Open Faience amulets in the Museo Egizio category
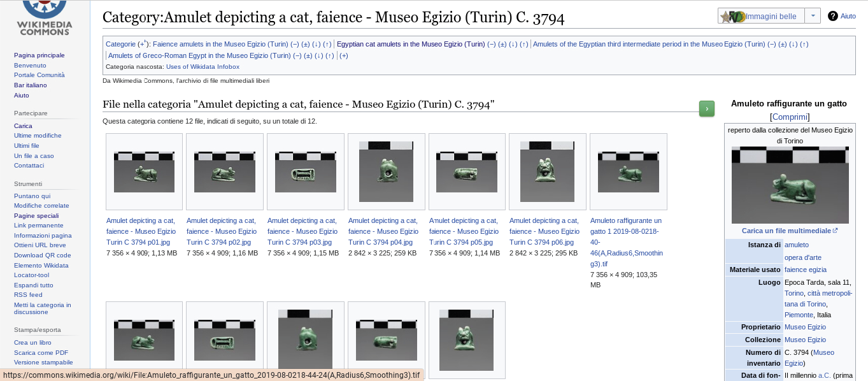868x381 pixels. click(x=220, y=44)
